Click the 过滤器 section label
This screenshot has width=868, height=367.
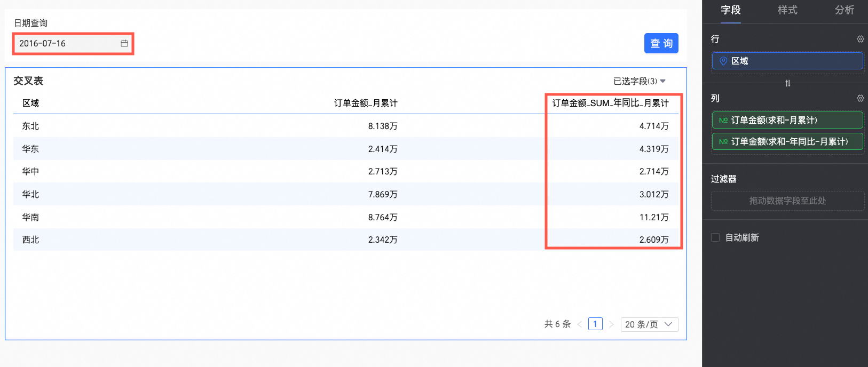(x=723, y=179)
